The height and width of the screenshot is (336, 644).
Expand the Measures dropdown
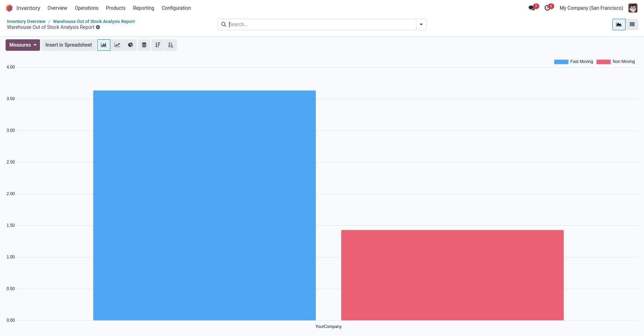[x=23, y=45]
